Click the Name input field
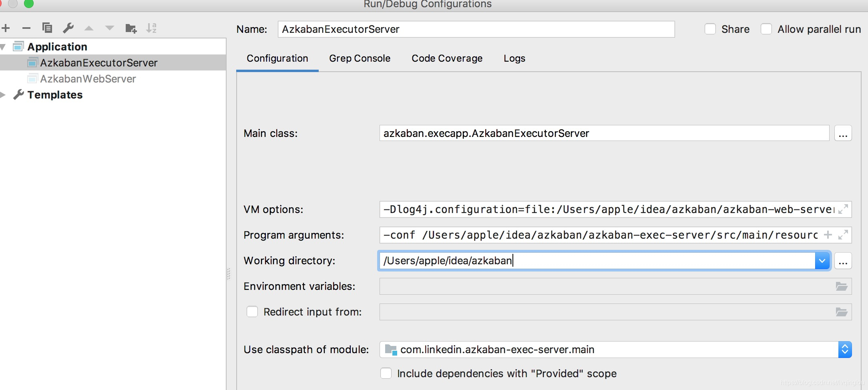Image resolution: width=868 pixels, height=390 pixels. (x=476, y=29)
